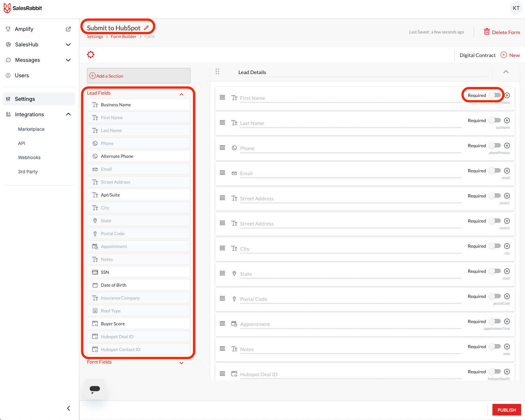Viewport: 525px width, 420px height.
Task: Click the Delete Form text
Action: (506, 32)
